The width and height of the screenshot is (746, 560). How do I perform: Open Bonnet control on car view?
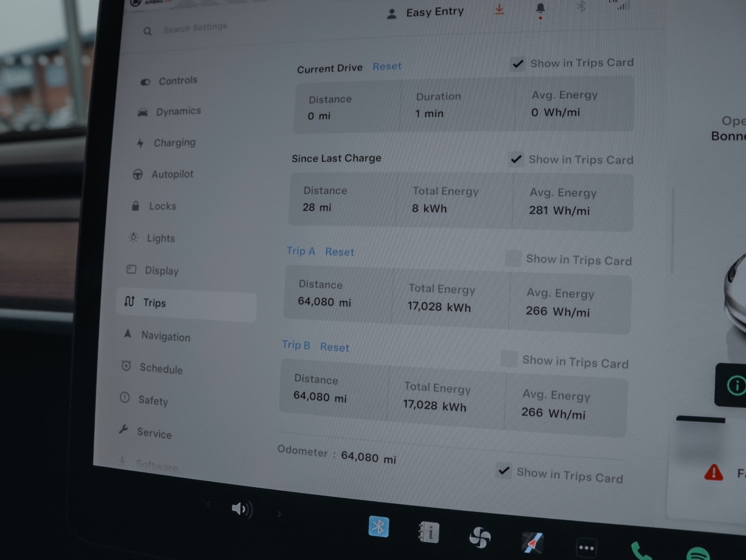coord(729,128)
